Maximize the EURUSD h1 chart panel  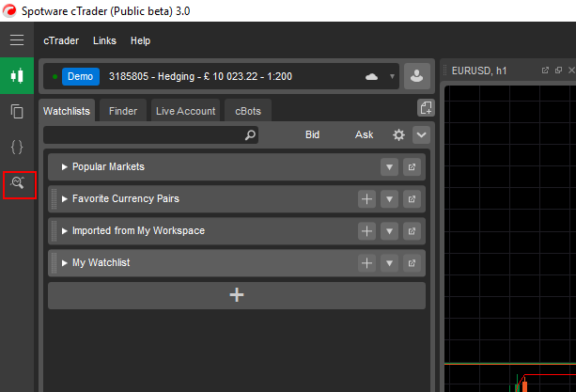(x=558, y=70)
